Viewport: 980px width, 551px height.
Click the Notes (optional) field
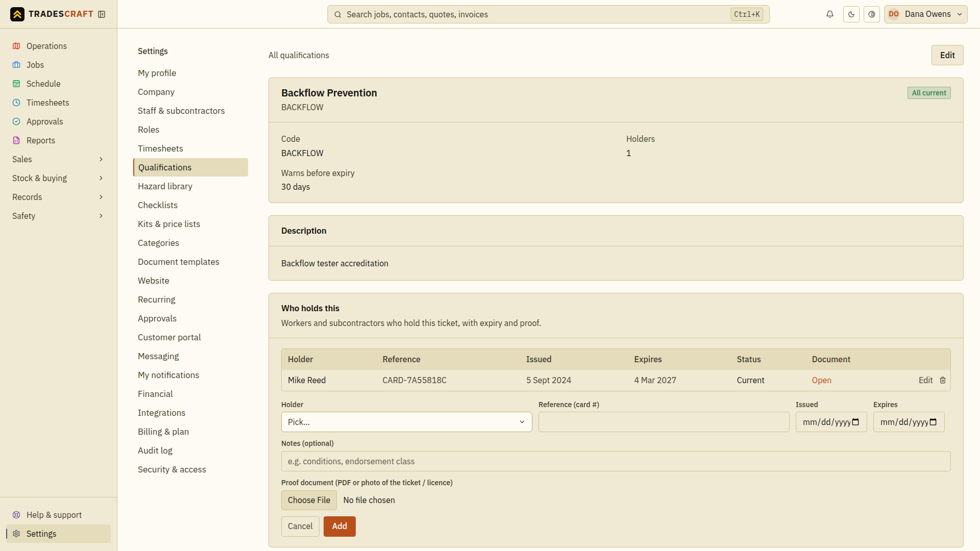[616, 461]
